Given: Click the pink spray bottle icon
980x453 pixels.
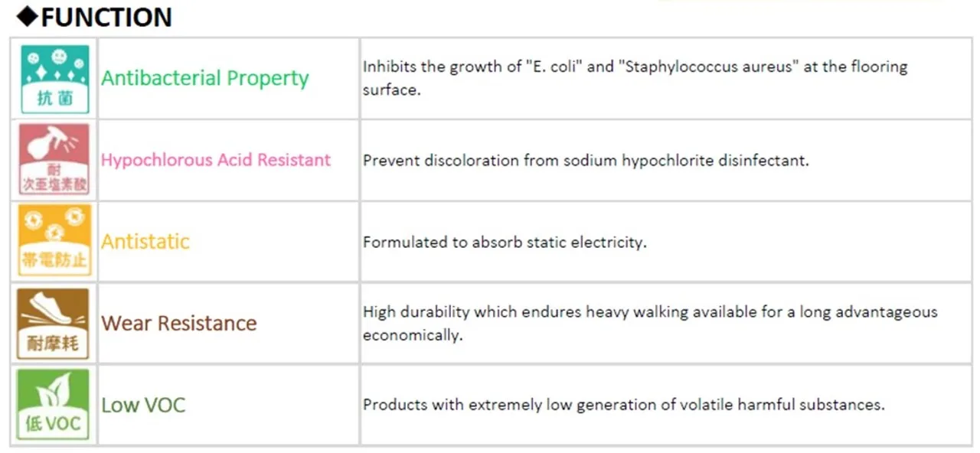Looking at the screenshot, I should point(54,160).
